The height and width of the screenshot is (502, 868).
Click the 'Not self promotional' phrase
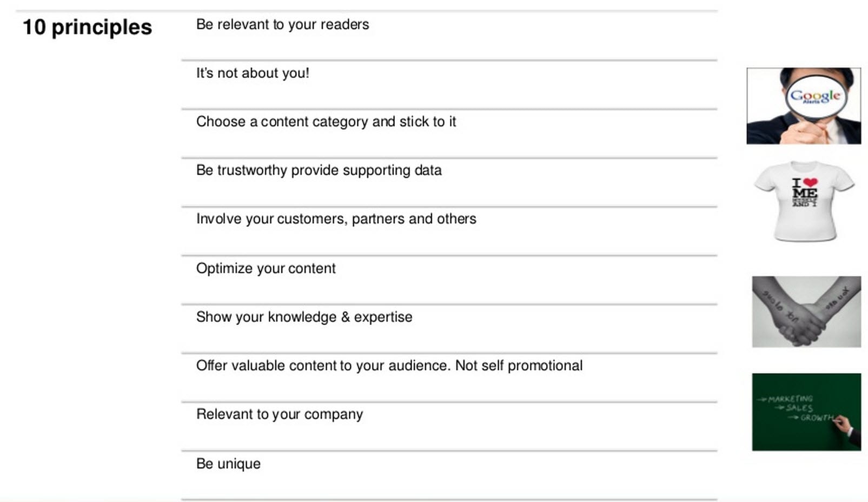click(519, 366)
